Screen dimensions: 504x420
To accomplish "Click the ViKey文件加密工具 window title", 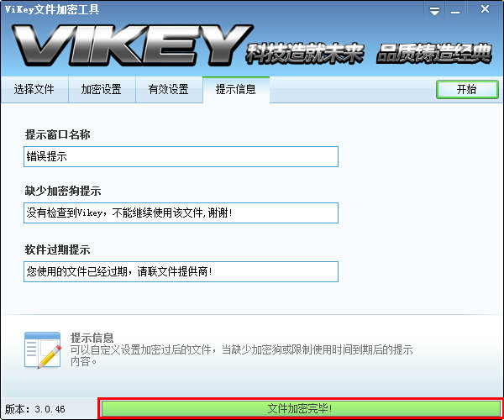I will coord(52,9).
